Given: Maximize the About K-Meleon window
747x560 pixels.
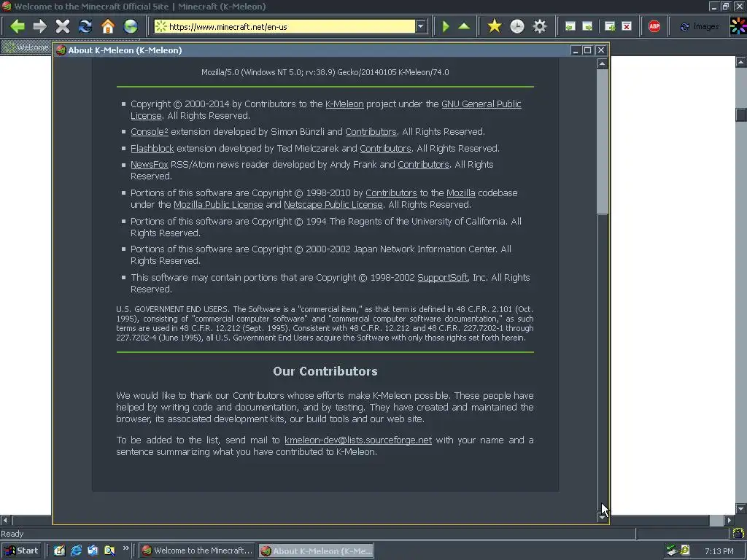Looking at the screenshot, I should pos(588,50).
